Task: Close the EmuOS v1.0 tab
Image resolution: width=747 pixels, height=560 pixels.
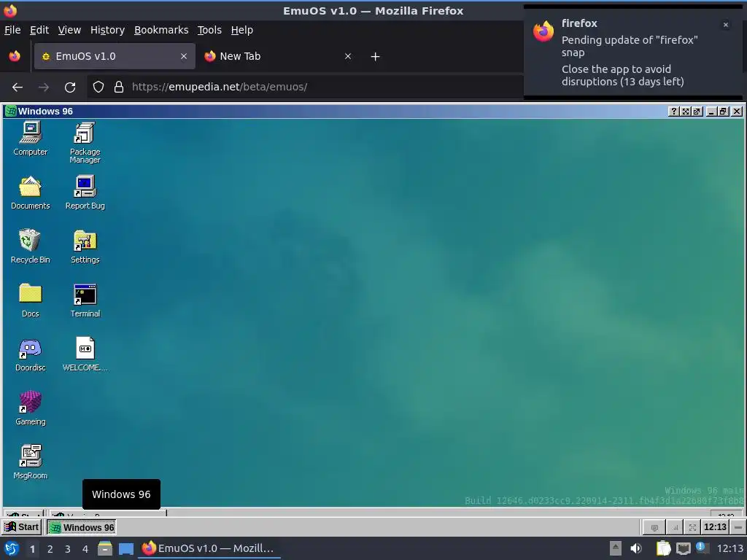Action: [x=183, y=56]
